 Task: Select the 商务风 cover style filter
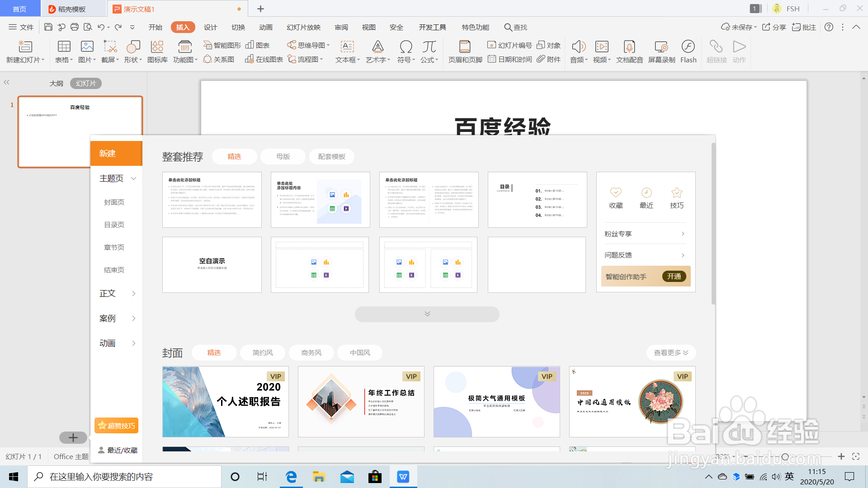(x=311, y=352)
